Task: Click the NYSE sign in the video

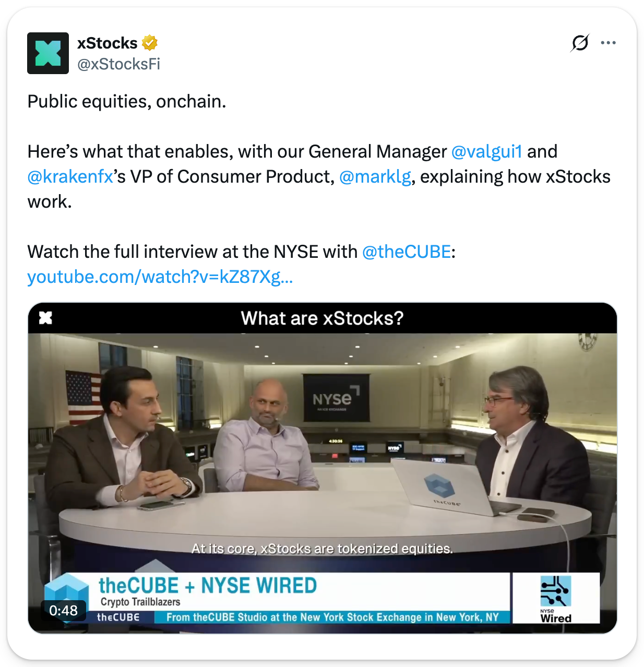Action: (336, 398)
